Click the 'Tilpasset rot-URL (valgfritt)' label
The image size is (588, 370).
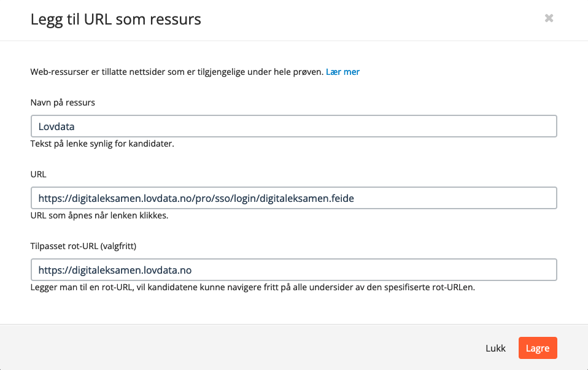click(83, 246)
